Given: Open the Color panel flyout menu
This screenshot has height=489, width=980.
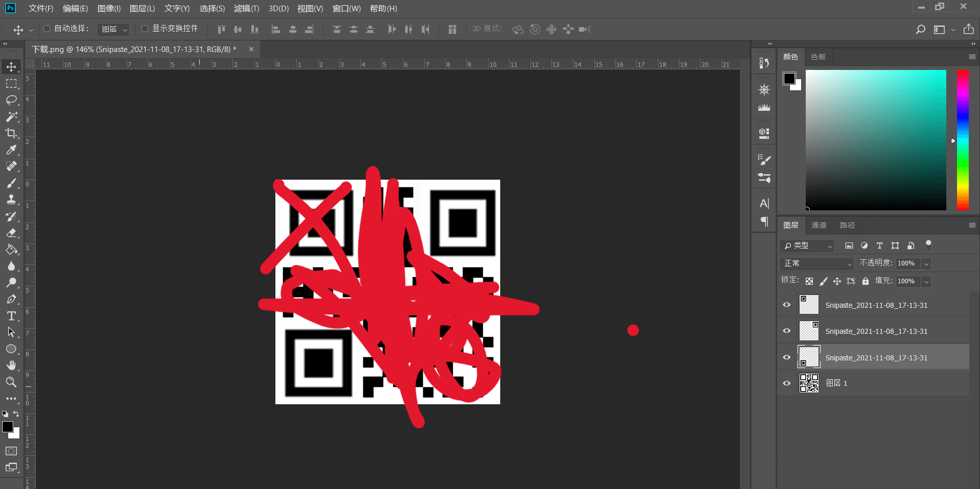Looking at the screenshot, I should 972,57.
